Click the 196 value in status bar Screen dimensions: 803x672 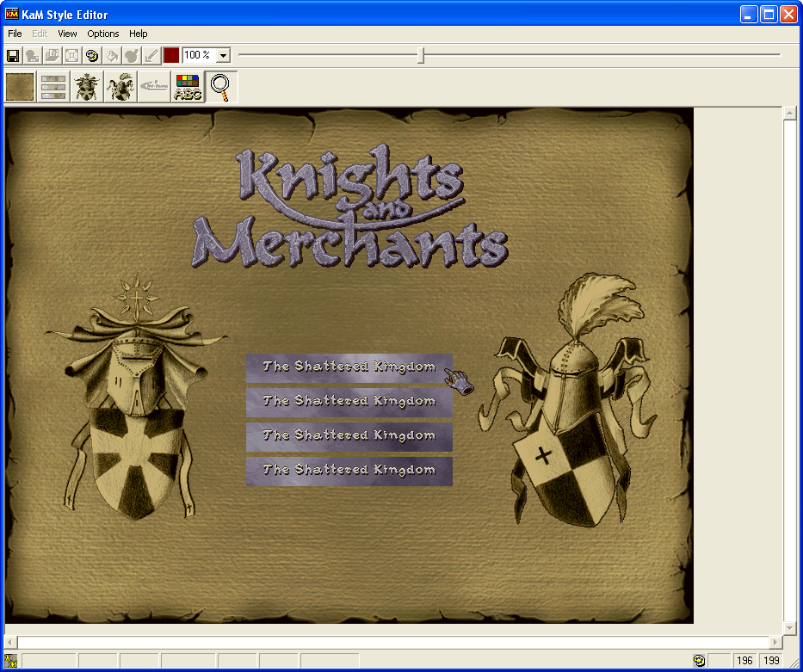click(x=744, y=660)
